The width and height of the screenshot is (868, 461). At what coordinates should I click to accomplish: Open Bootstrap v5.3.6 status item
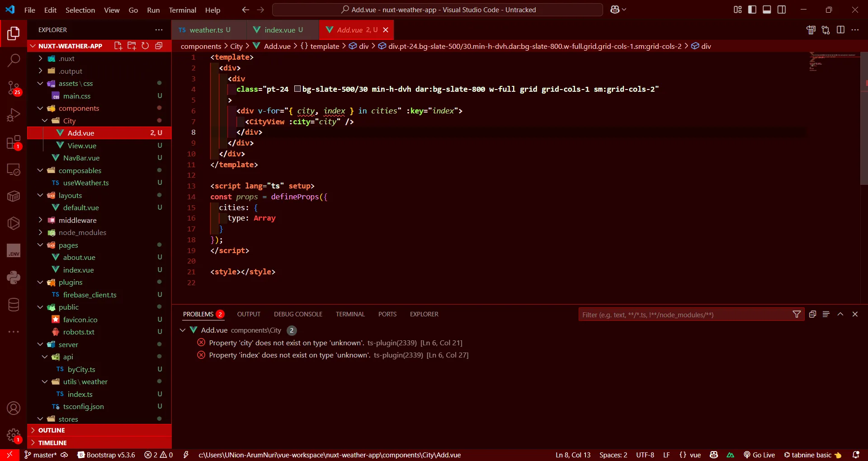(x=106, y=455)
